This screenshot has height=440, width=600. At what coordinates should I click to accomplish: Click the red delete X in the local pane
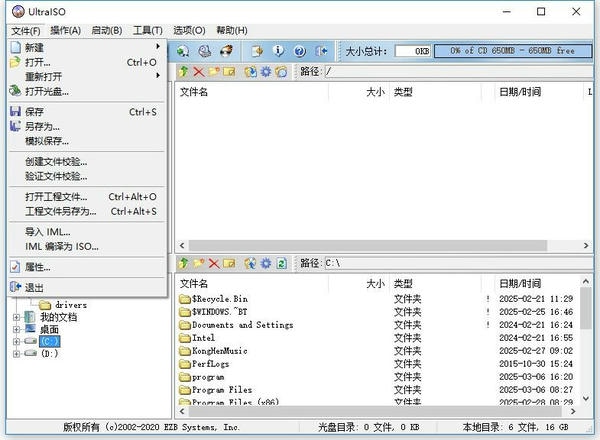214,263
